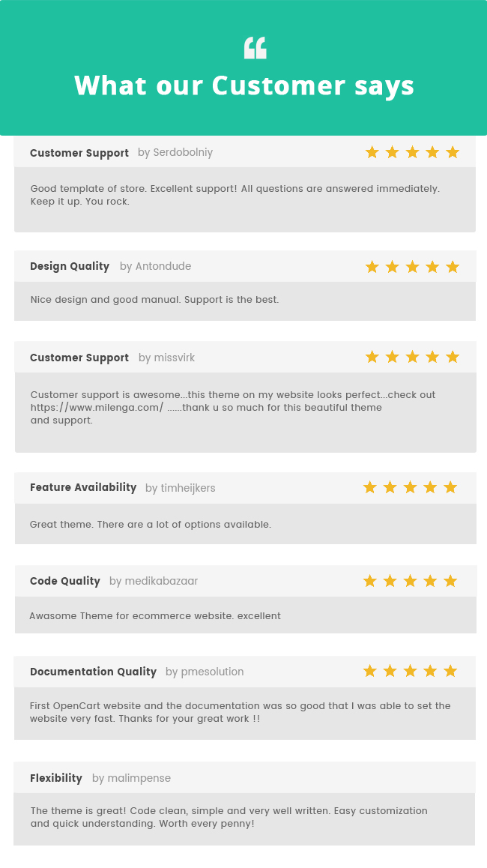Click the third star of missvirk's review

[x=412, y=357]
